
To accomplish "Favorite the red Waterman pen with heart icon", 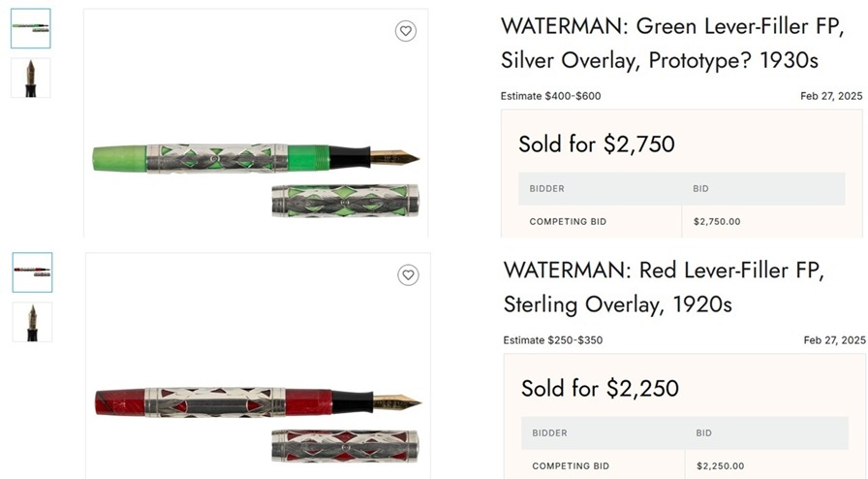I will 408,275.
